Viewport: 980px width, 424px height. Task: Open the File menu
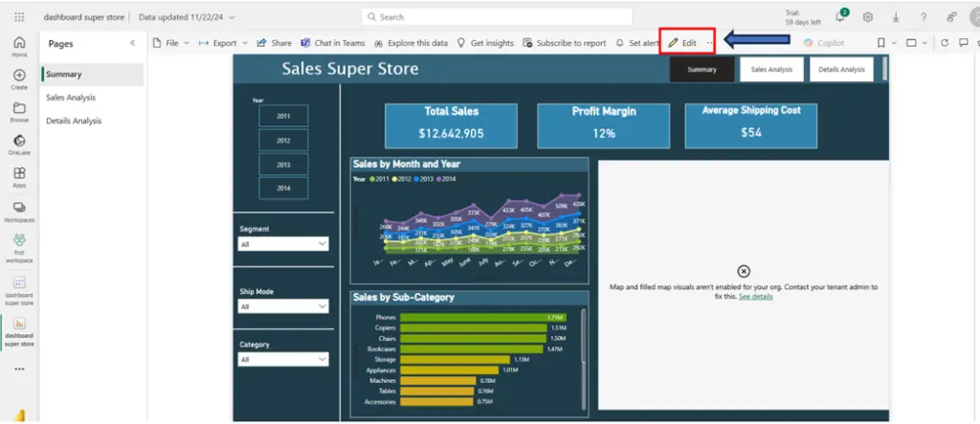172,43
